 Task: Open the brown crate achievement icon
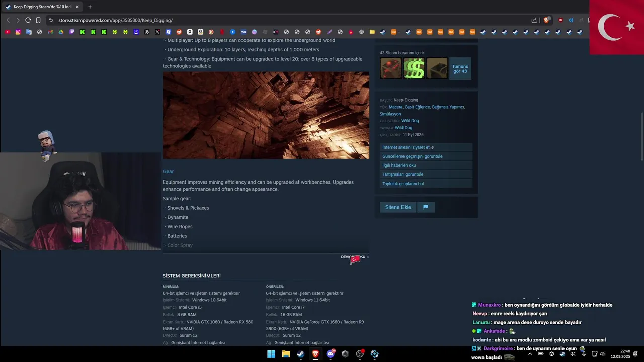click(437, 68)
